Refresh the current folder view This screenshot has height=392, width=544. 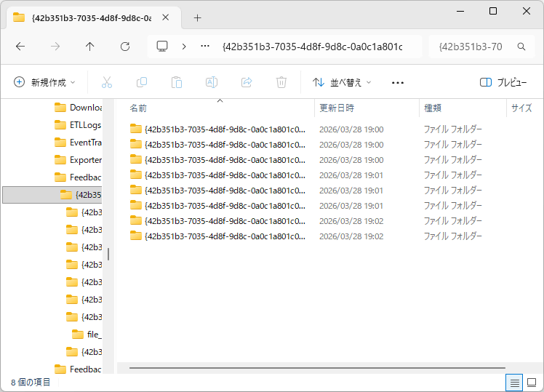pyautogui.click(x=125, y=46)
